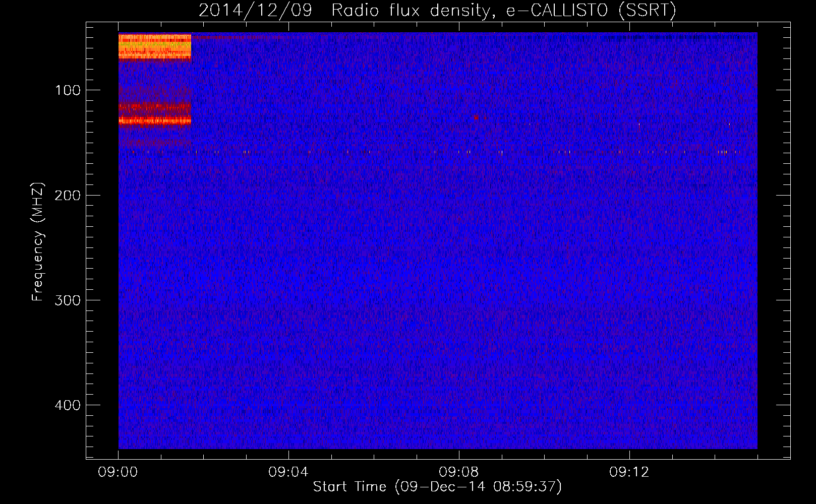This screenshot has width=816, height=504.
Task: Select the 'Frequency (MHZ)' axis label
Action: (38, 242)
